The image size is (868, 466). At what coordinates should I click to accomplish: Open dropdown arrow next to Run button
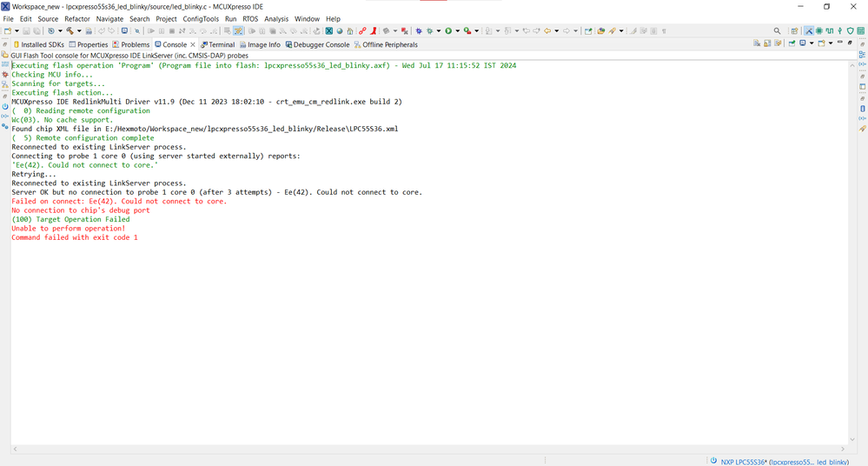[458, 31]
